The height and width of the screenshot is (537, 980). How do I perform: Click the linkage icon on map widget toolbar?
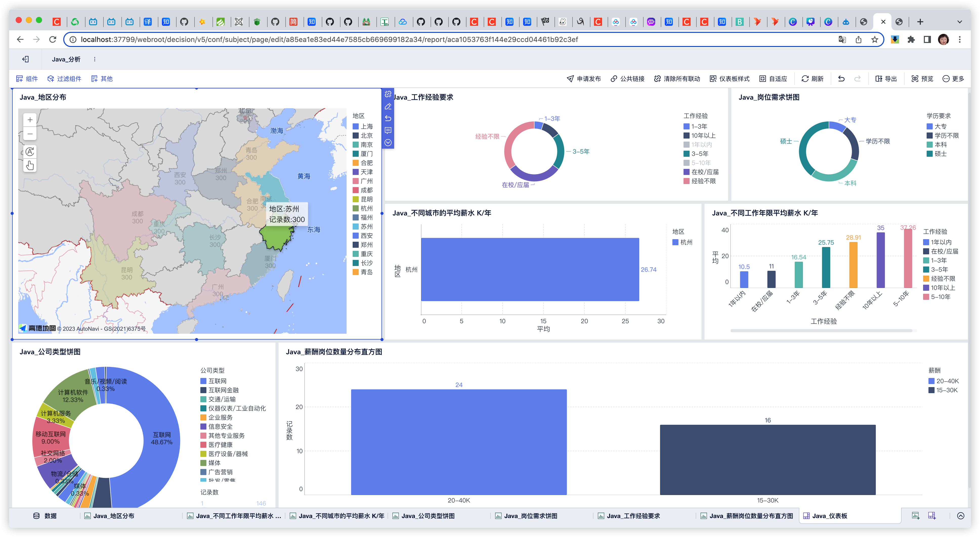pos(388,94)
